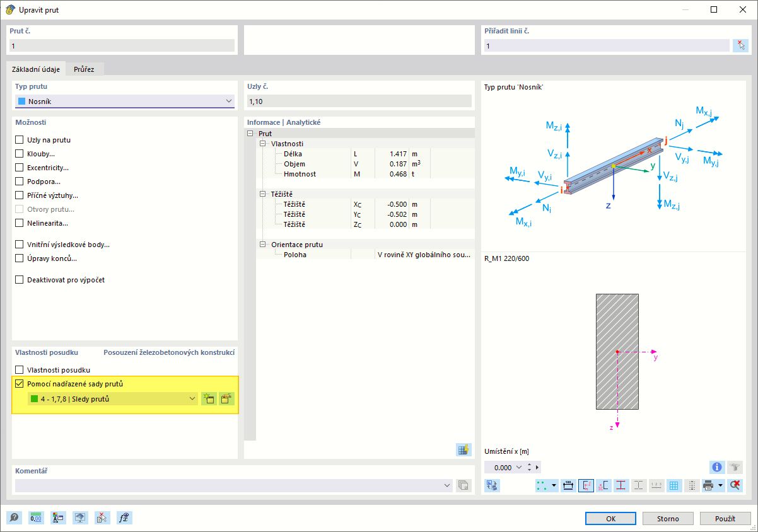The height and width of the screenshot is (532, 758).
Task: Create new member set icon beside dropdown
Action: point(209,398)
